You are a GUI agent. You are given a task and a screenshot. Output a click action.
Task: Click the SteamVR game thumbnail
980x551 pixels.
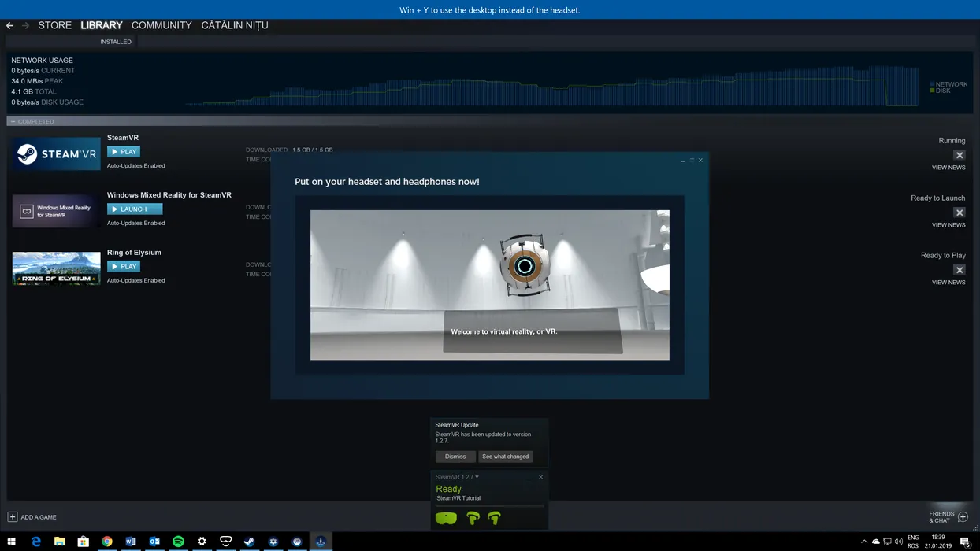pyautogui.click(x=57, y=153)
